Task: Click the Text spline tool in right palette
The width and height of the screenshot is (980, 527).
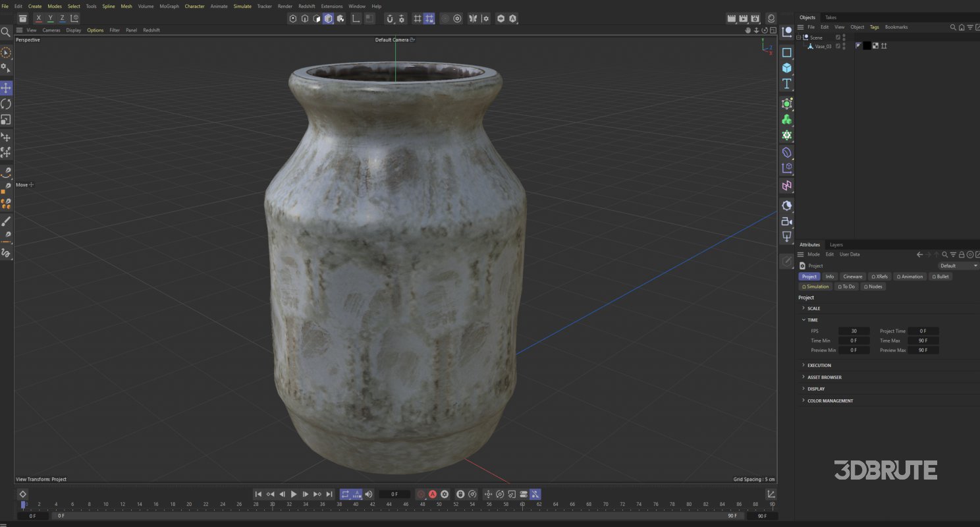Action: click(x=786, y=84)
